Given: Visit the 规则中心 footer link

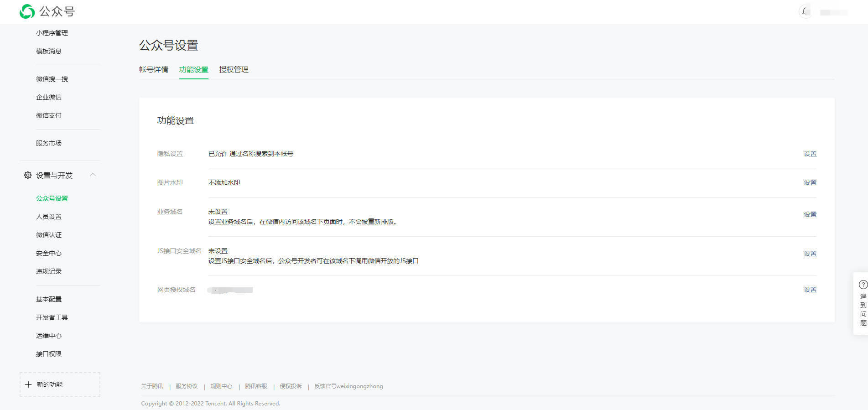Looking at the screenshot, I should pos(221,386).
